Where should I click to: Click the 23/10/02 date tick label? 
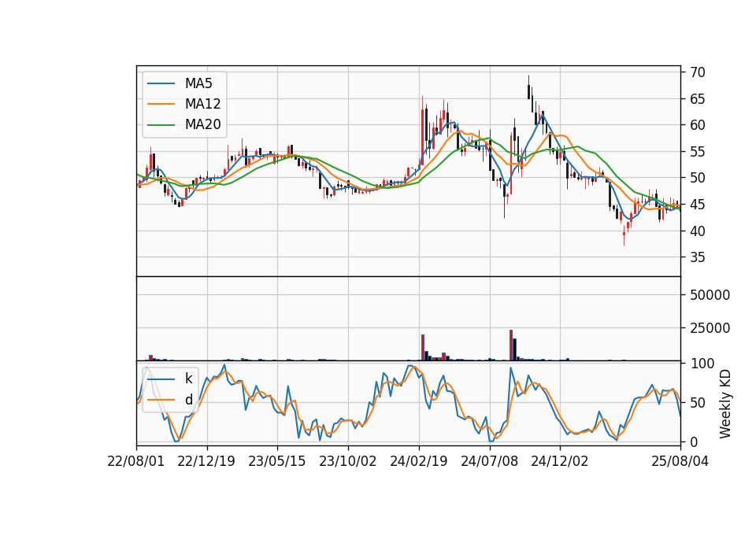(347, 461)
